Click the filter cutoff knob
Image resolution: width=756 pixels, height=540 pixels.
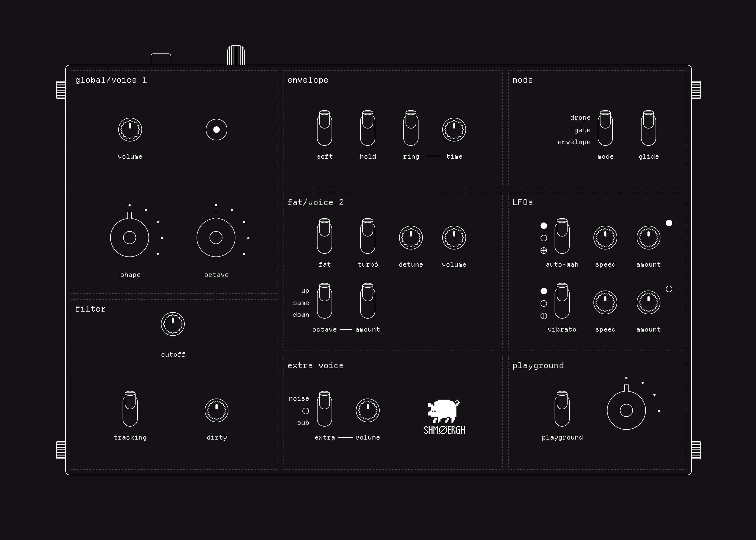tap(173, 324)
